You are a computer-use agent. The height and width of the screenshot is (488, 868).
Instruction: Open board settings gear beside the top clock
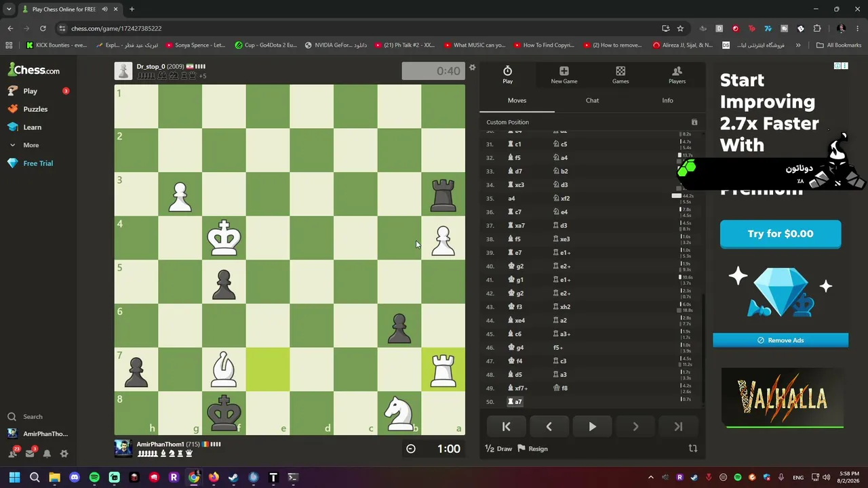[x=473, y=67]
